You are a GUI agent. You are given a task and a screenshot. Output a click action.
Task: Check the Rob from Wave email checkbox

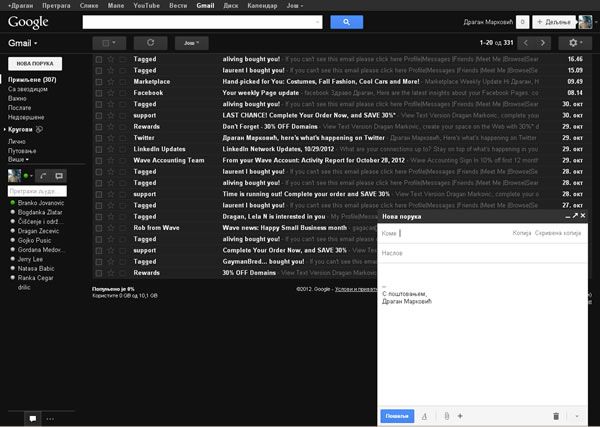[99, 228]
